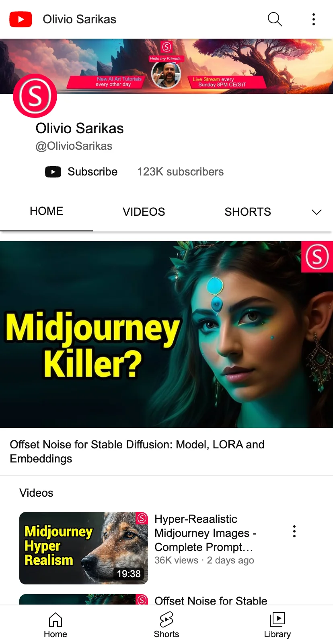This screenshot has width=333, height=644.
Task: Switch to the VIDEOS tab
Action: 144,212
